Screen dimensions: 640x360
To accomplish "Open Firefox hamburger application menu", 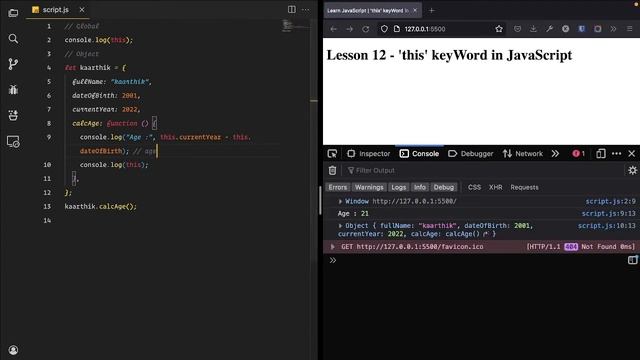I will point(630,29).
